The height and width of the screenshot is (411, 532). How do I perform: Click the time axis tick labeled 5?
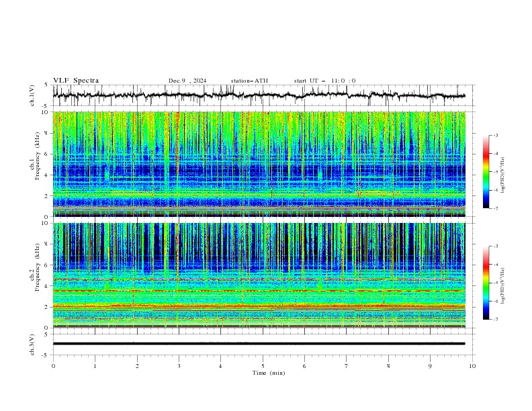coord(263,366)
